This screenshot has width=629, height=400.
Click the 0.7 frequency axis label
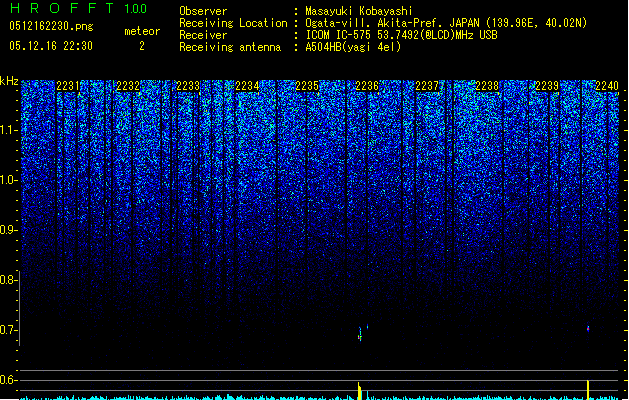tap(8, 330)
